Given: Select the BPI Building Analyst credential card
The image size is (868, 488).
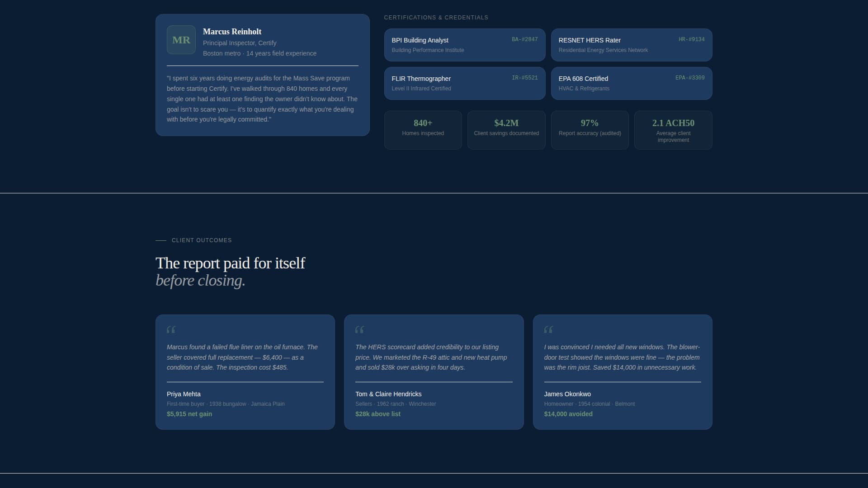Looking at the screenshot, I should pyautogui.click(x=464, y=45).
